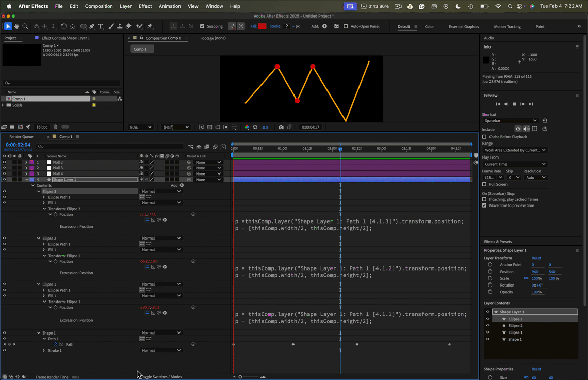Switch to Effect Controls Shape Layer 1 tab
588x380 pixels.
point(66,38)
